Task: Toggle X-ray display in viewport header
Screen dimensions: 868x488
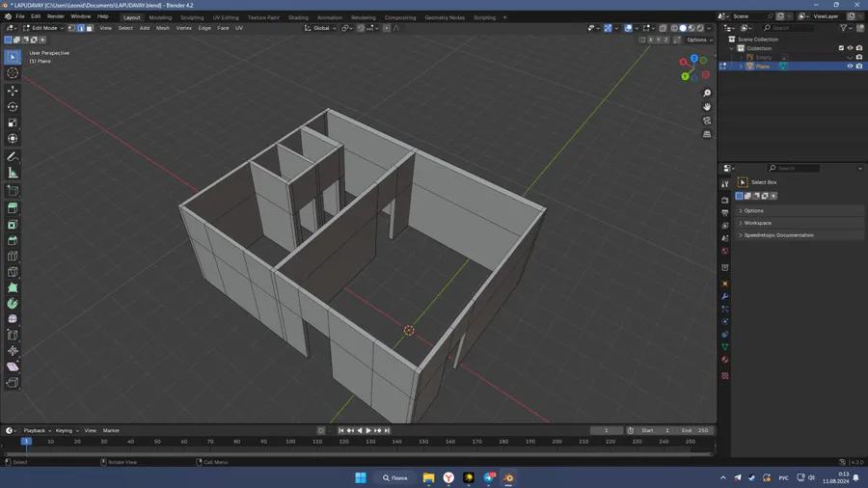Action: click(663, 28)
